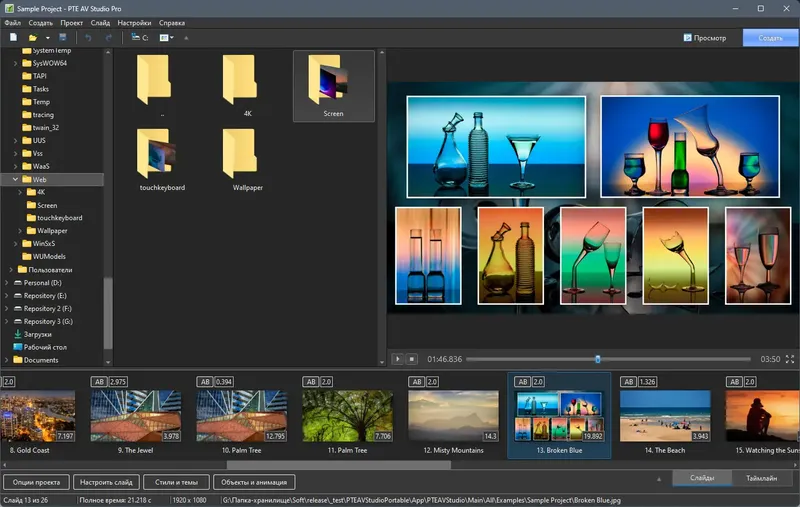The width and height of the screenshot is (800, 507).
Task: Click the Save project floppy disk icon
Action: tap(62, 38)
